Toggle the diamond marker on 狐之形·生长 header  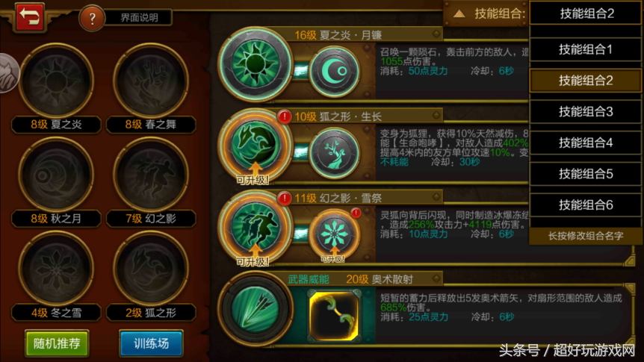click(436, 116)
